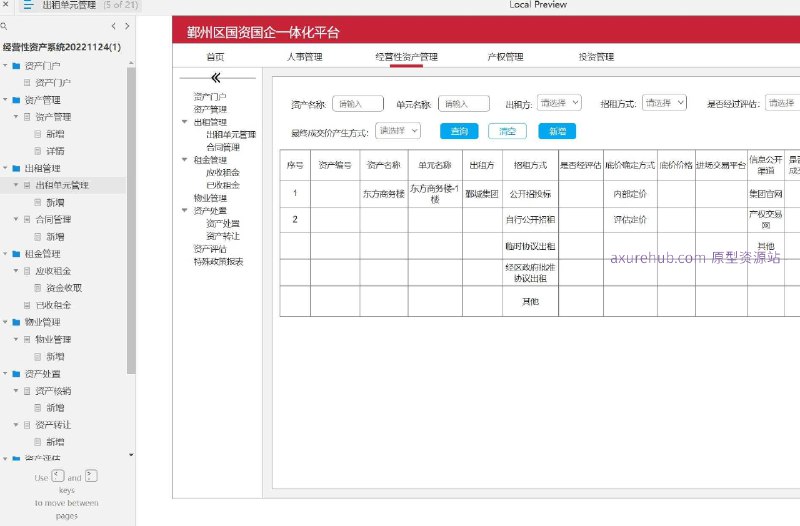
Task: Click 招租方式 column header
Action: [530, 165]
